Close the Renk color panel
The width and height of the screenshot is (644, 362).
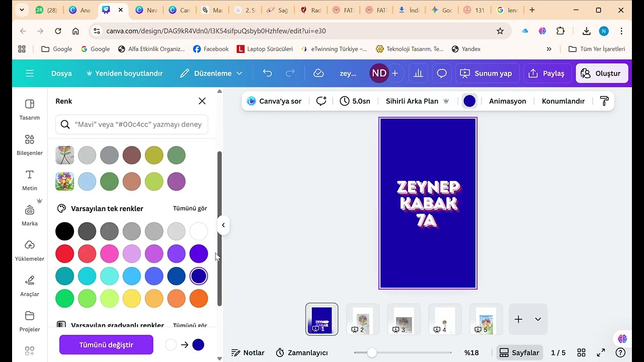coord(202,101)
